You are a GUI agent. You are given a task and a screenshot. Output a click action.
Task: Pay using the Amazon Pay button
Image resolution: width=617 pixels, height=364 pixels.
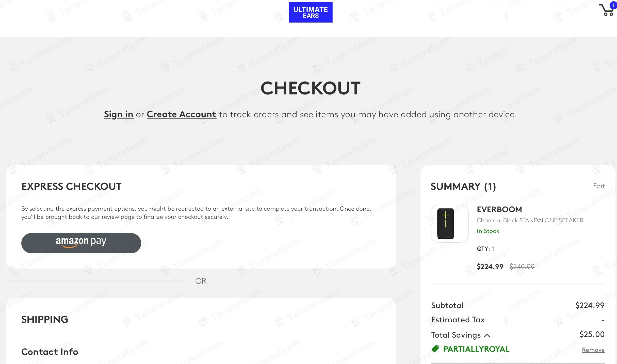pos(81,243)
